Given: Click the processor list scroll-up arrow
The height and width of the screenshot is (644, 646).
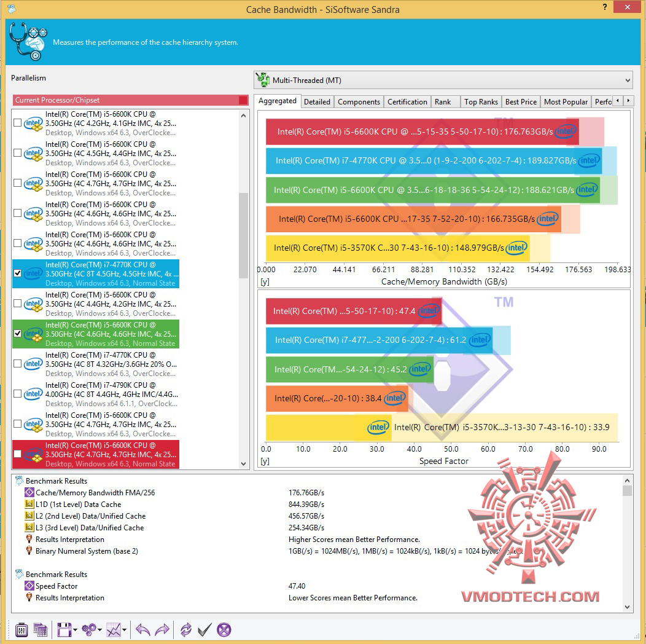Looking at the screenshot, I should [243, 116].
